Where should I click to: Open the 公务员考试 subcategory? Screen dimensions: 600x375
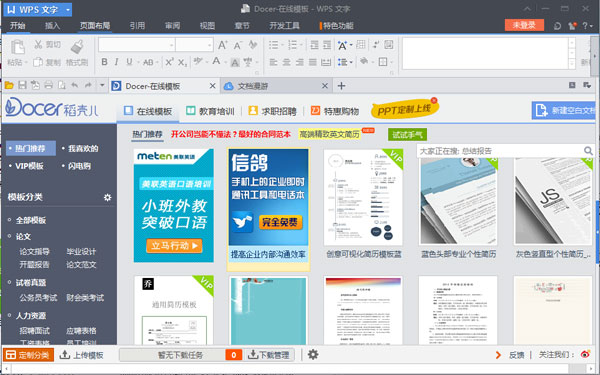pos(38,297)
